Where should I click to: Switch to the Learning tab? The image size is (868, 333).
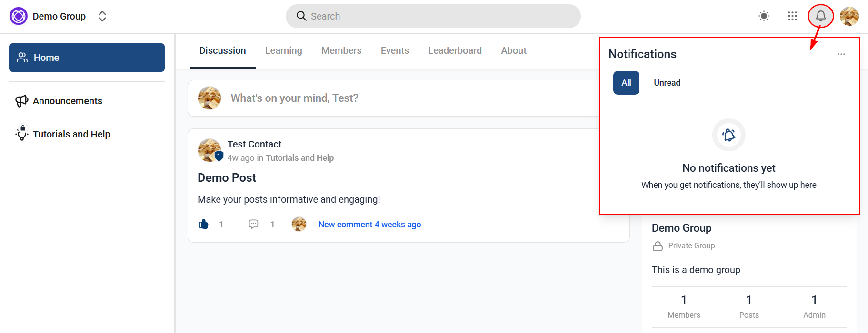283,50
